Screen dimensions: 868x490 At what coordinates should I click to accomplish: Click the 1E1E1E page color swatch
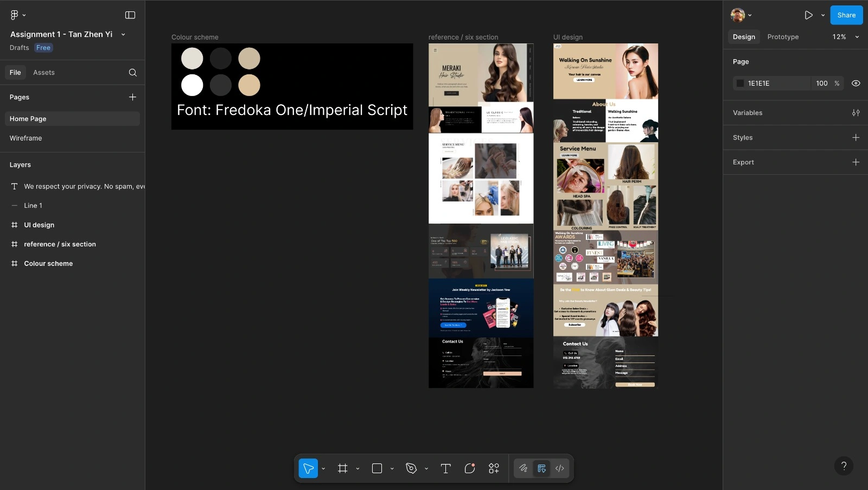740,84
